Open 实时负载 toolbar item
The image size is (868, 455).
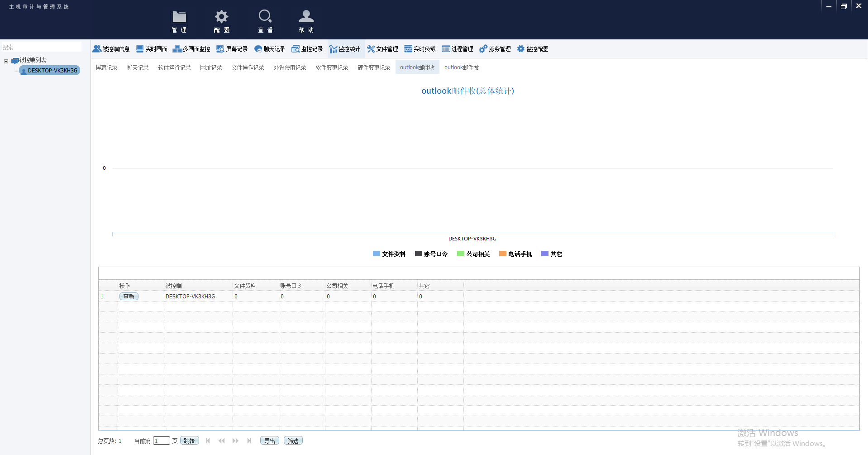coord(420,49)
